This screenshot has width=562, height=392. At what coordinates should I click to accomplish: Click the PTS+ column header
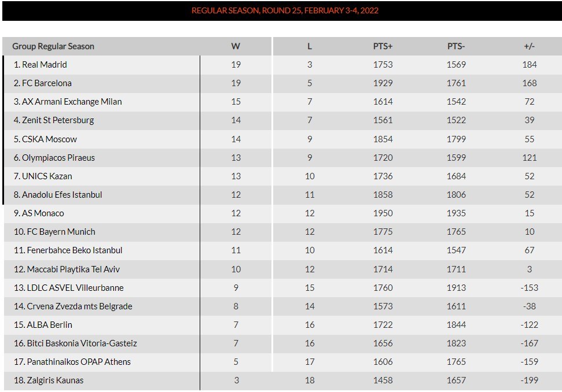click(x=383, y=46)
